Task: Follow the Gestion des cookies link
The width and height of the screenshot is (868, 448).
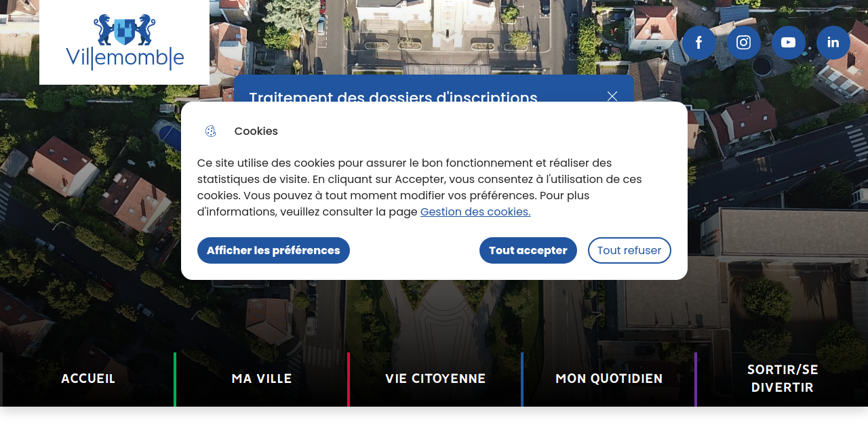Action: (475, 211)
